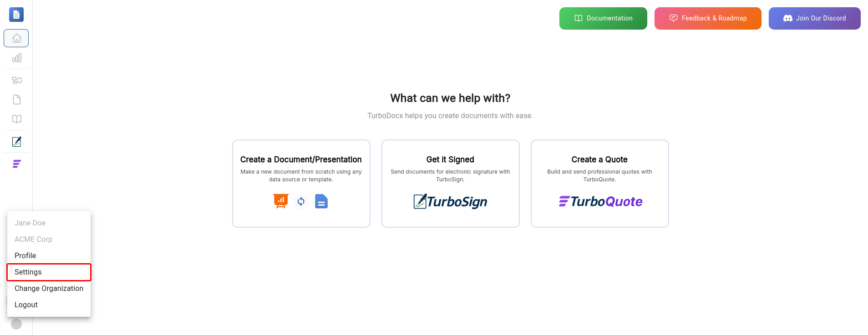The width and height of the screenshot is (868, 335).
Task: Open Feedback & Roadmap button
Action: (x=708, y=18)
